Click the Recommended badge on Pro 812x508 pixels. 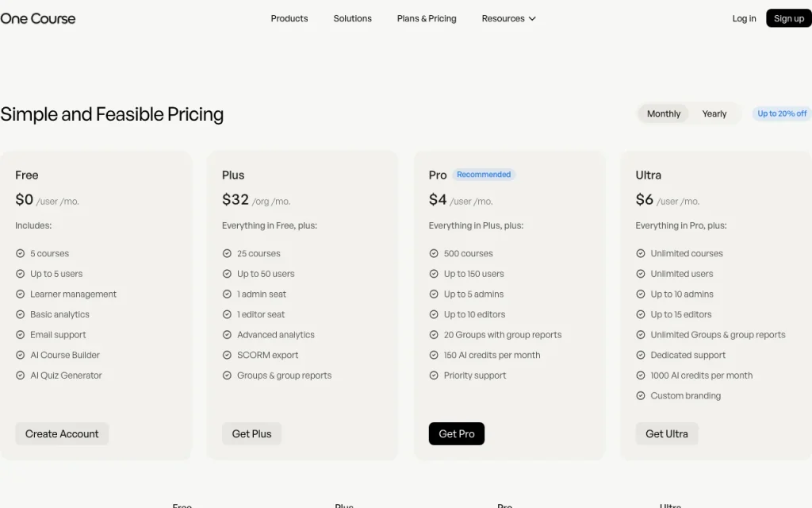pyautogui.click(x=484, y=175)
